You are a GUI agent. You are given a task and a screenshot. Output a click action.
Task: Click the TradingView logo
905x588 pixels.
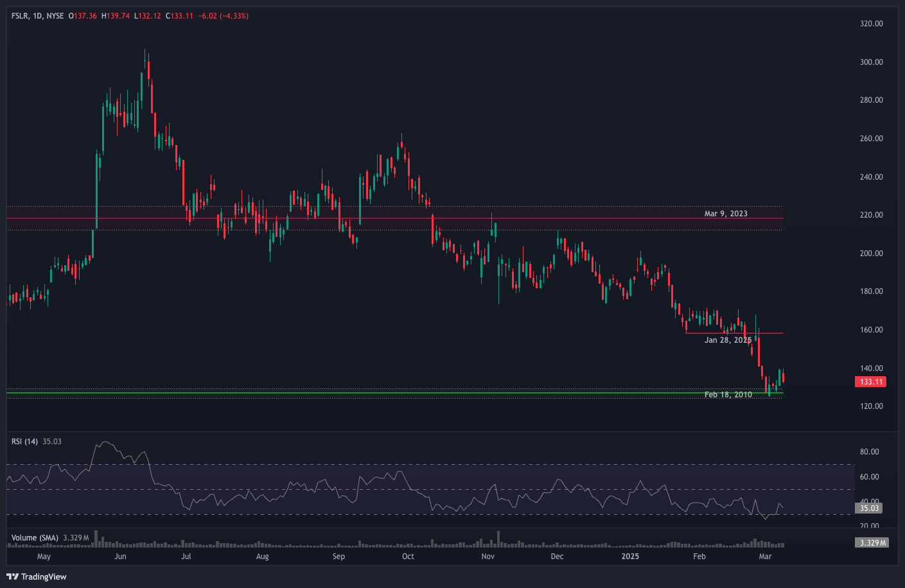coord(37,576)
